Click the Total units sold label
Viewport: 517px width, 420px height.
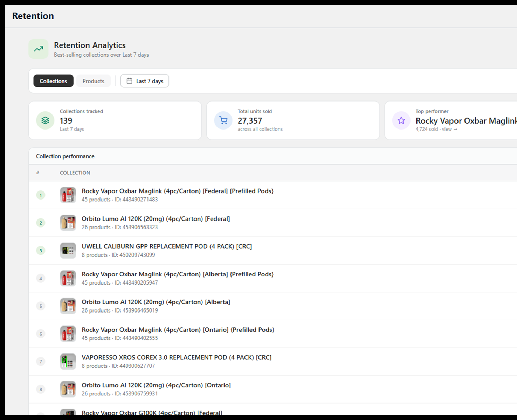[255, 111]
